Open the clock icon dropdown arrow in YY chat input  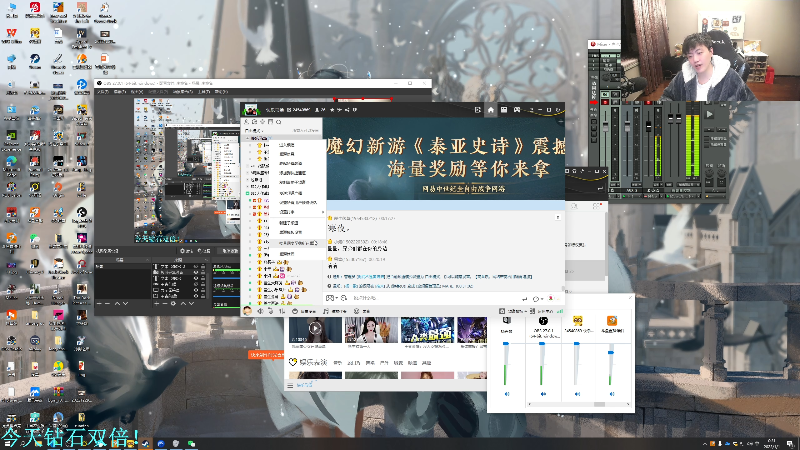(x=542, y=298)
